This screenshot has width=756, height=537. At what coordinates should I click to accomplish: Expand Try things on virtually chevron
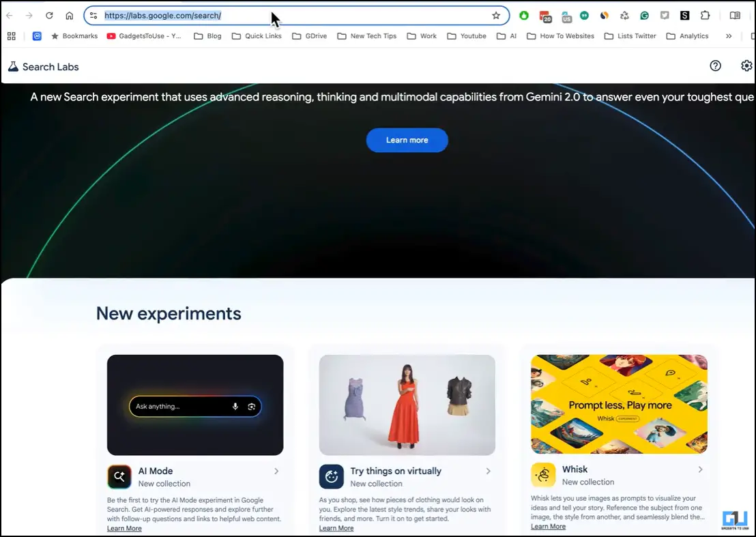[489, 471]
